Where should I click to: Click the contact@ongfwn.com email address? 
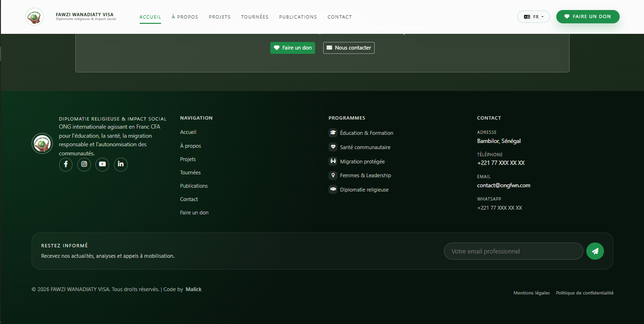504,185
